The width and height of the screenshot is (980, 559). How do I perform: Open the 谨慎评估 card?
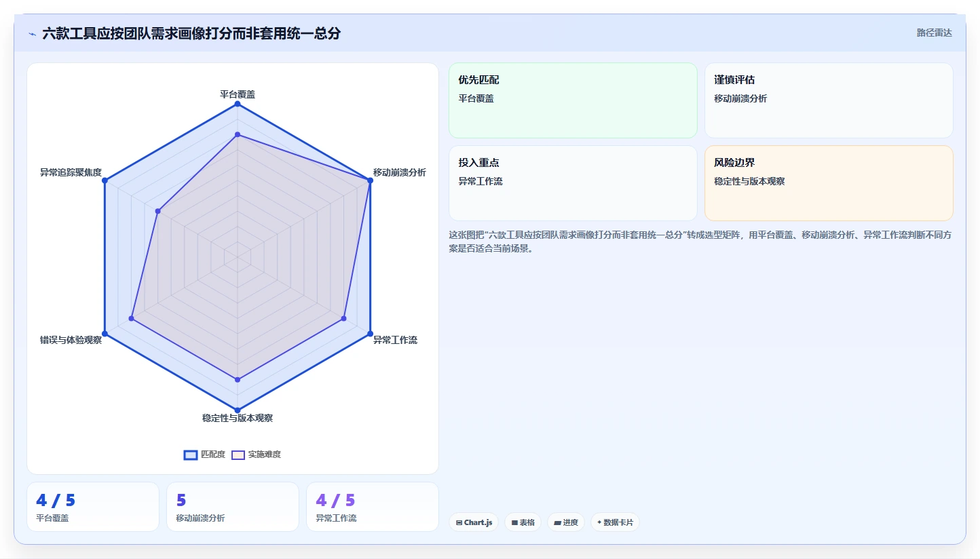pos(829,100)
